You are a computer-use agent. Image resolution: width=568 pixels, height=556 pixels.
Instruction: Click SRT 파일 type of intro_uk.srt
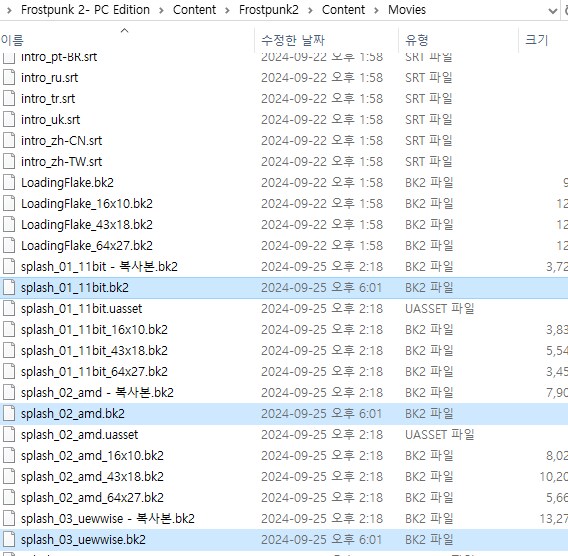pyautogui.click(x=429, y=120)
